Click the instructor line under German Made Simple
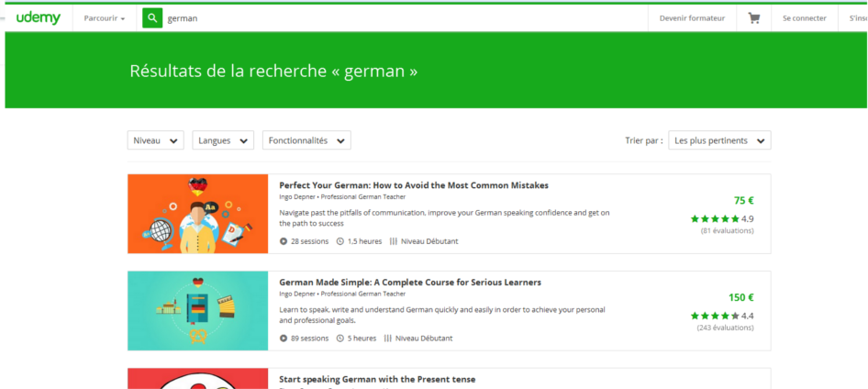Viewport: 868px width, 389px height. [x=342, y=294]
